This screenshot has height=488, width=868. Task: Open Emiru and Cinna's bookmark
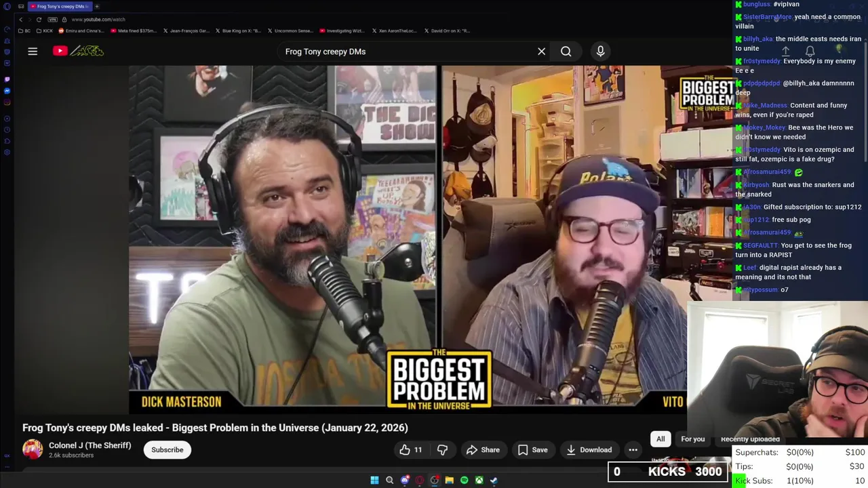pos(82,30)
